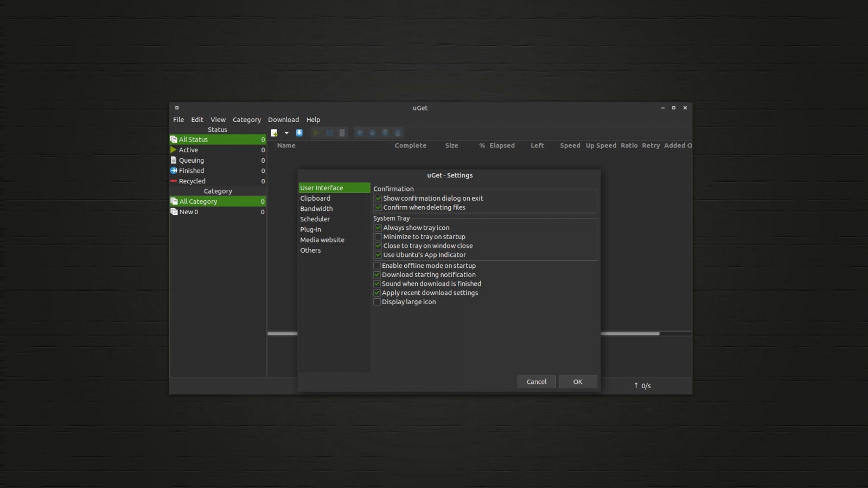This screenshot has height=488, width=868.
Task: Click the pause toolbar icon
Action: tap(329, 133)
